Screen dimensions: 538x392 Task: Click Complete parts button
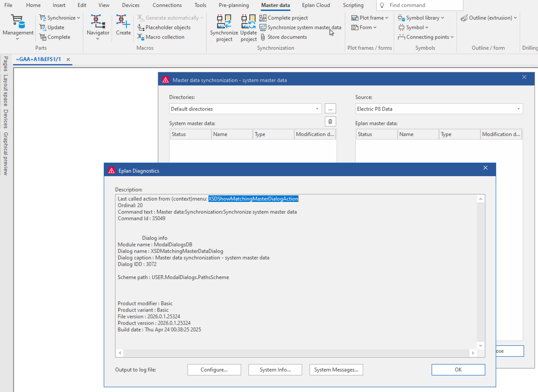[55, 37]
